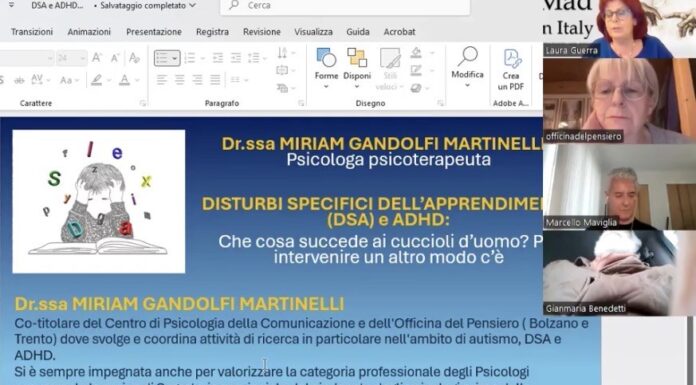696x385 pixels.
Task: Open the line spacing options
Action: click(256, 58)
